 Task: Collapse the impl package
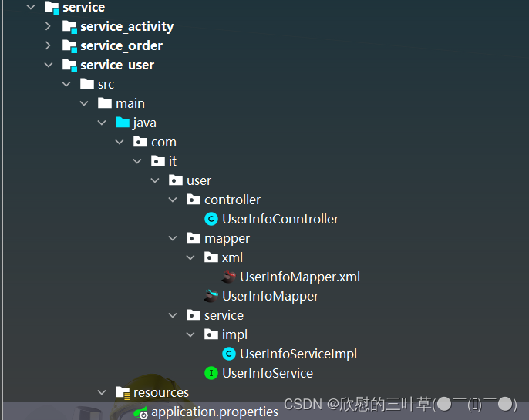point(190,334)
